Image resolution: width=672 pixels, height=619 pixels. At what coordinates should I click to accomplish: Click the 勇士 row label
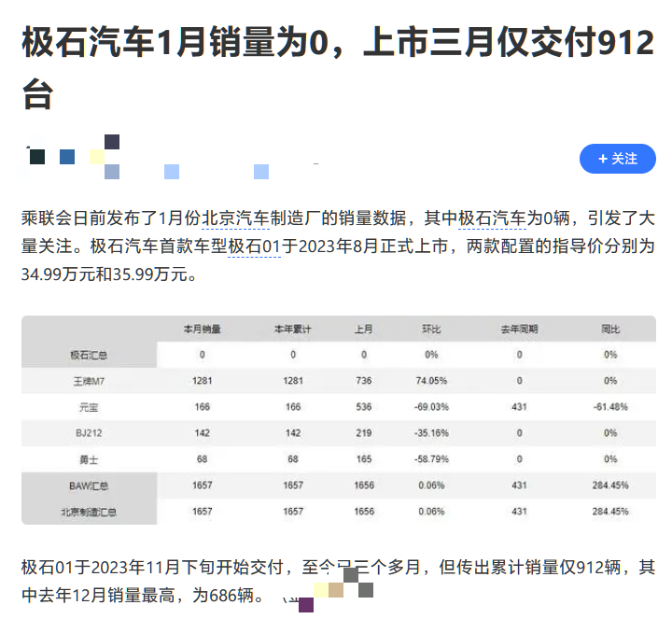pos(89,459)
